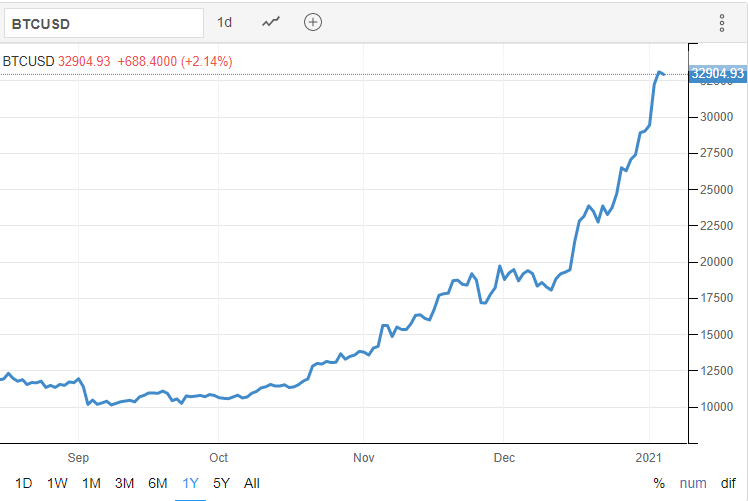The height and width of the screenshot is (501, 748).
Task: Click the Nov date axis label
Action: 364,458
